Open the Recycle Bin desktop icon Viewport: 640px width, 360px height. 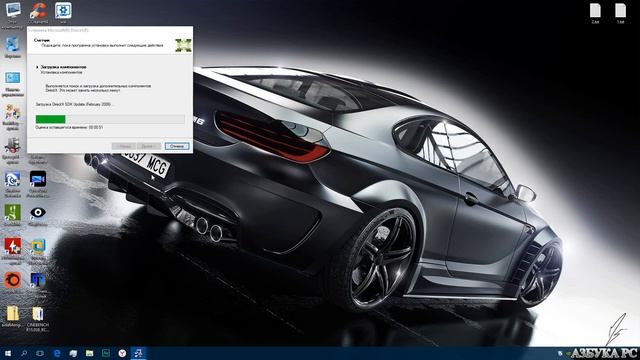pyautogui.click(x=13, y=45)
